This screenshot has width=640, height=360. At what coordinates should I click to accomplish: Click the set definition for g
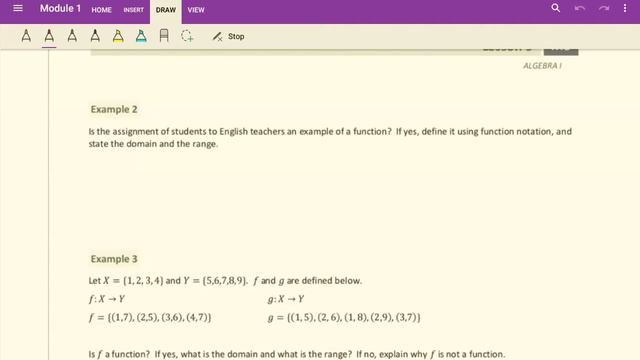[x=344, y=318]
